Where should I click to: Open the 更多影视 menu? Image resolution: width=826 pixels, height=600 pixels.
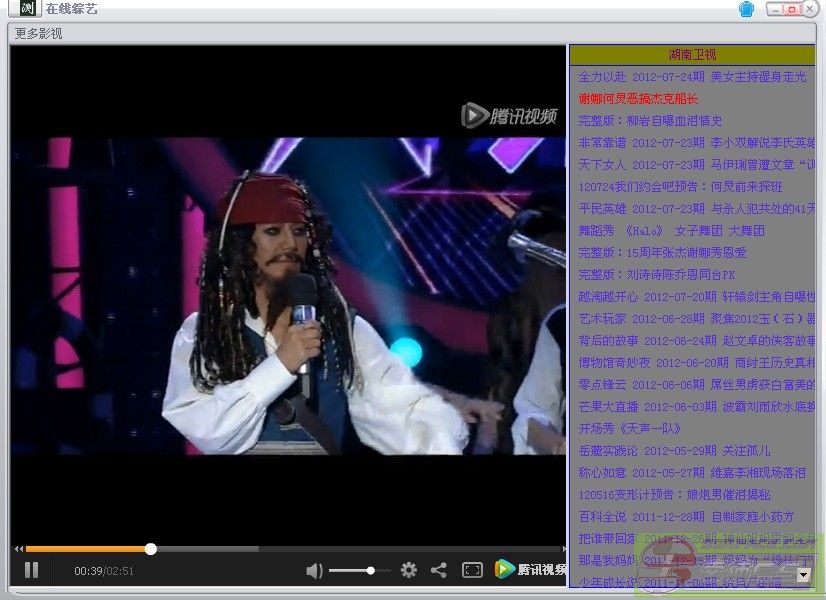click(x=38, y=33)
